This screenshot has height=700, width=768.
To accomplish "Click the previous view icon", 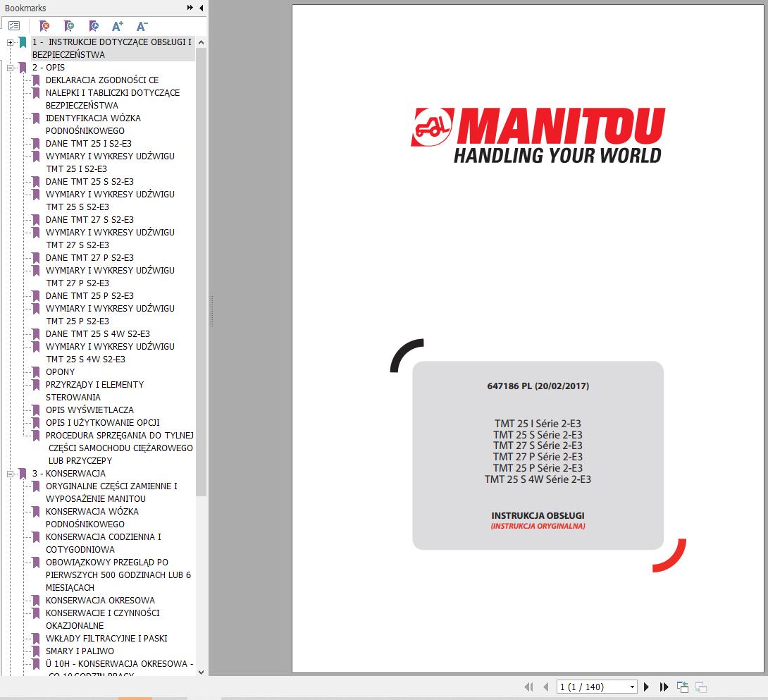I will [x=682, y=687].
